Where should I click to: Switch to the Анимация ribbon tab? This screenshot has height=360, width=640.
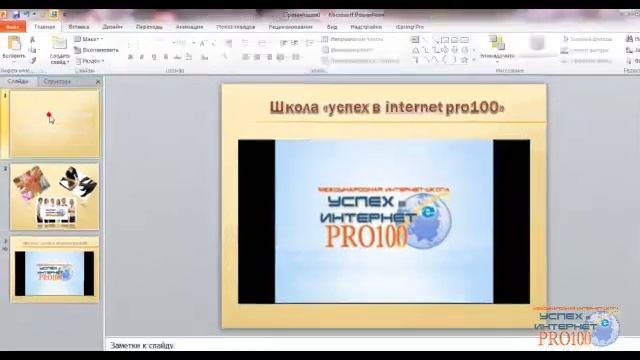point(189,27)
